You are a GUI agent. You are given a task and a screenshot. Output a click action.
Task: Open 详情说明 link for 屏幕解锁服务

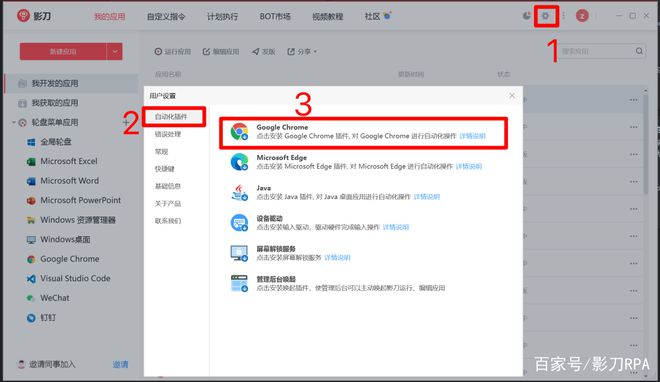point(337,257)
